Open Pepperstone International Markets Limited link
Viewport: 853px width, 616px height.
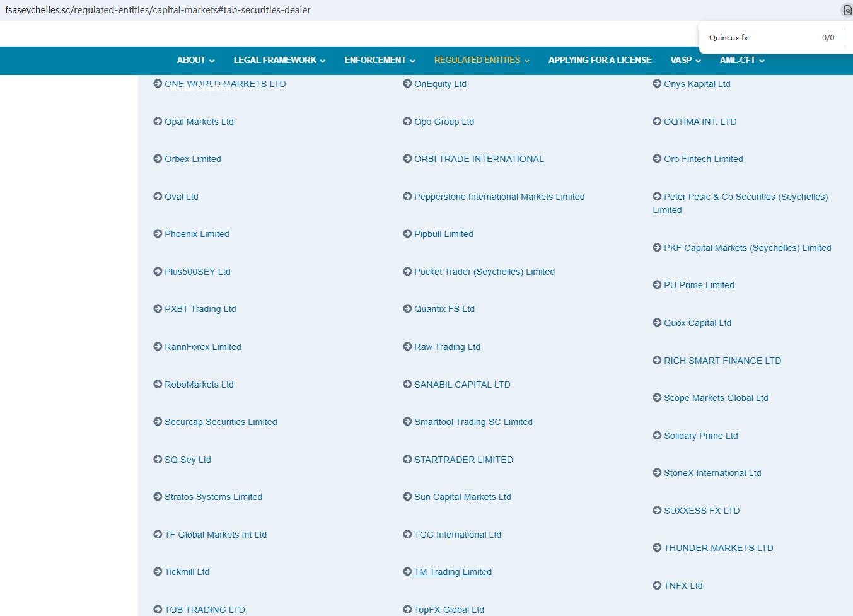[x=499, y=197]
